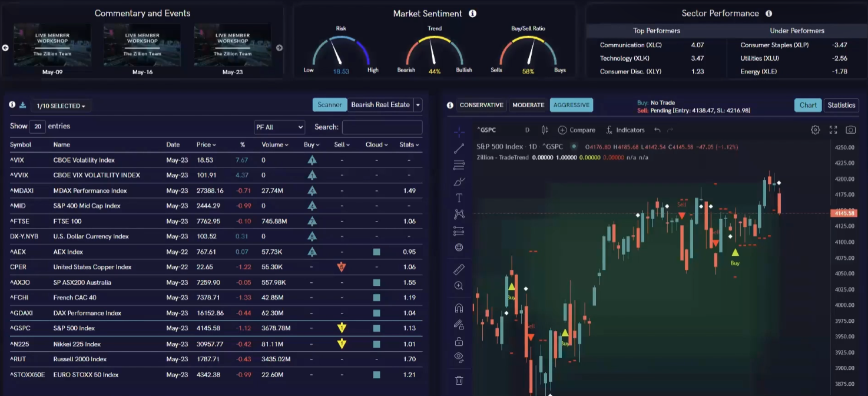Viewport: 868px width, 396px height.
Task: Open the 1/10 SELECTED dropdown
Action: point(61,105)
